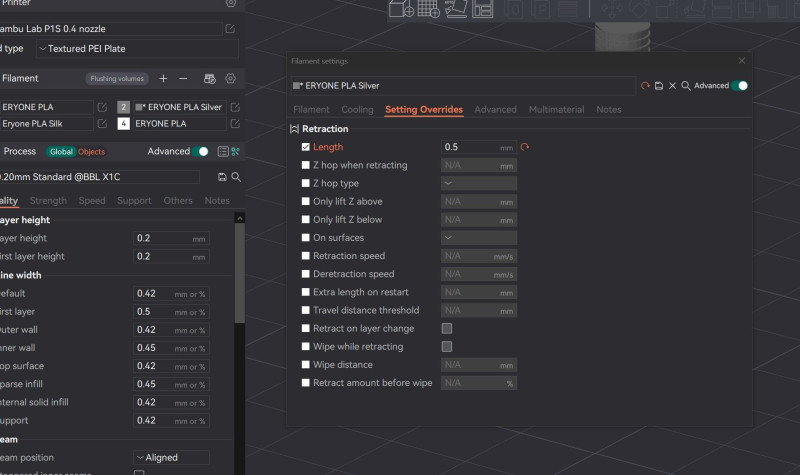Open the On surfaces dropdown

479,238
